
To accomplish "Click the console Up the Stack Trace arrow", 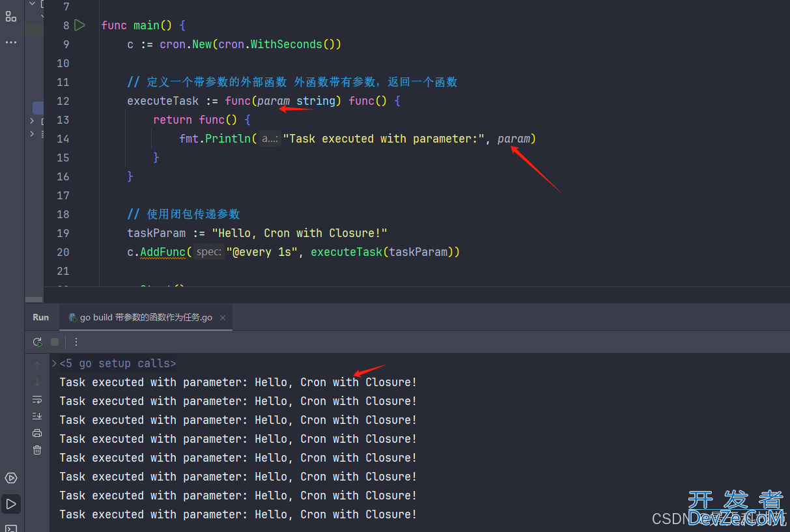I will click(37, 365).
